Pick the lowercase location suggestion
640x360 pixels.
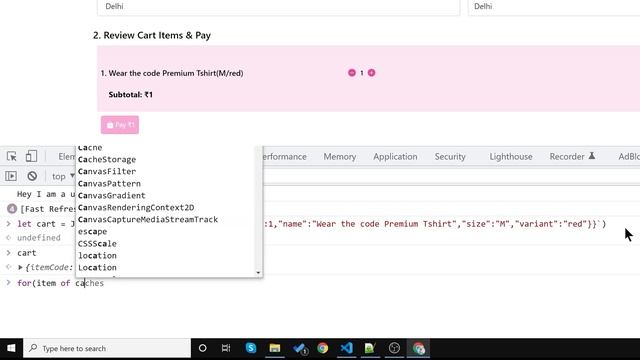tap(97, 256)
